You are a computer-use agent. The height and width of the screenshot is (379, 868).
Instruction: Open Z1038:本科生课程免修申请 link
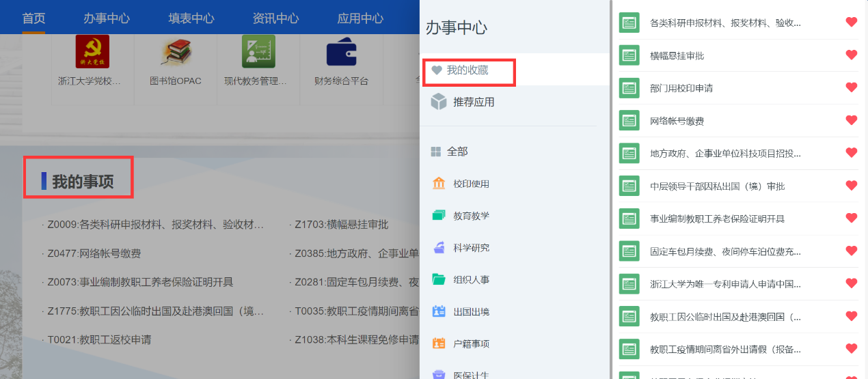356,339
